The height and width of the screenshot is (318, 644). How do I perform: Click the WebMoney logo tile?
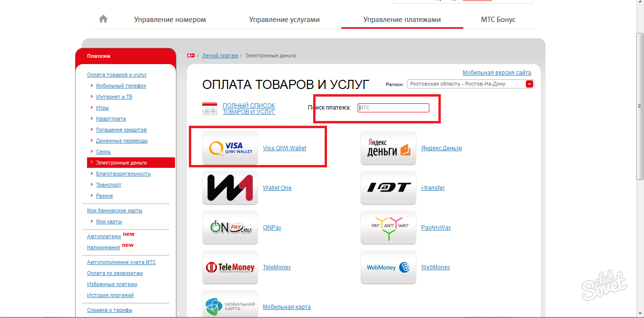pos(388,267)
